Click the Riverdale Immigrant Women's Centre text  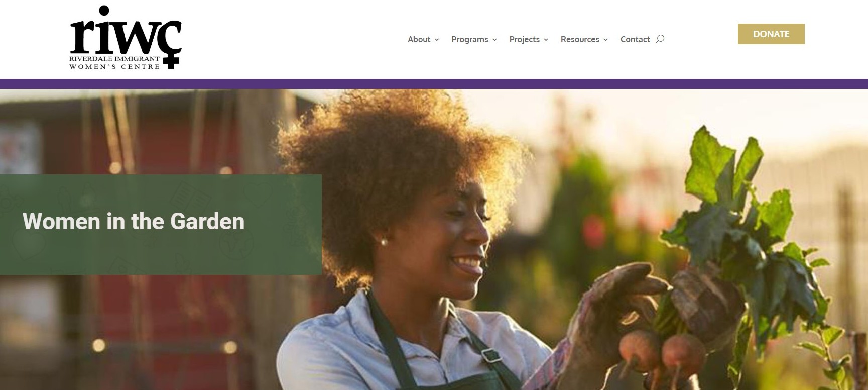click(x=114, y=62)
